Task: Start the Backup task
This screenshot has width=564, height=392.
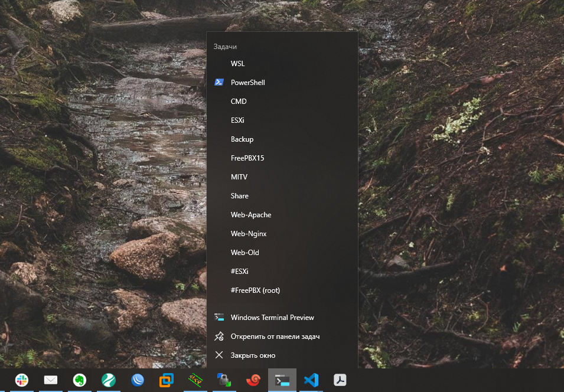Action: (x=242, y=139)
